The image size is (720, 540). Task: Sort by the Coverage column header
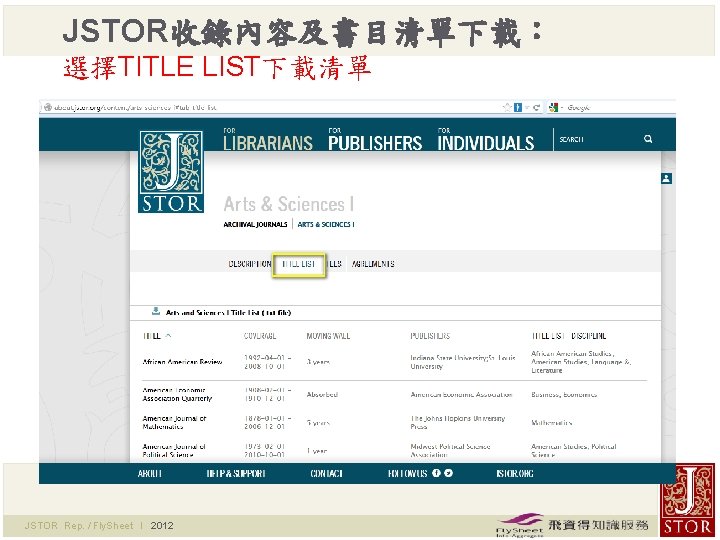coord(260,336)
